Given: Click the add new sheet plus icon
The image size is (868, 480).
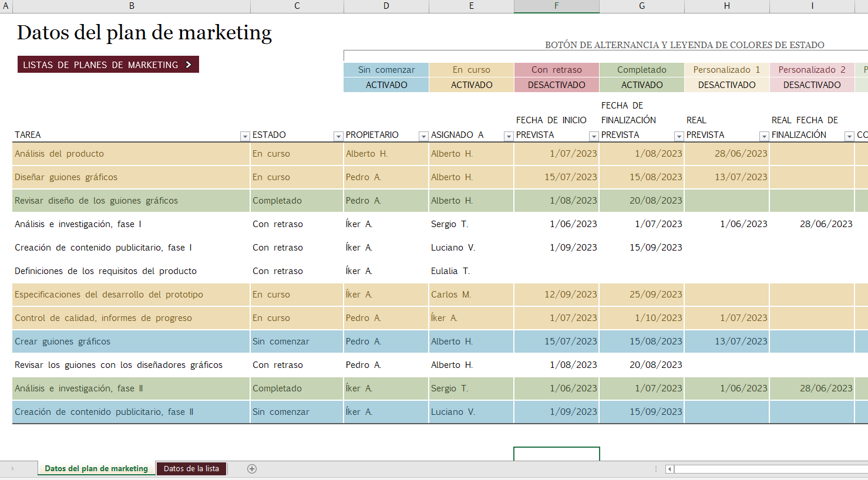Looking at the screenshot, I should [x=251, y=468].
